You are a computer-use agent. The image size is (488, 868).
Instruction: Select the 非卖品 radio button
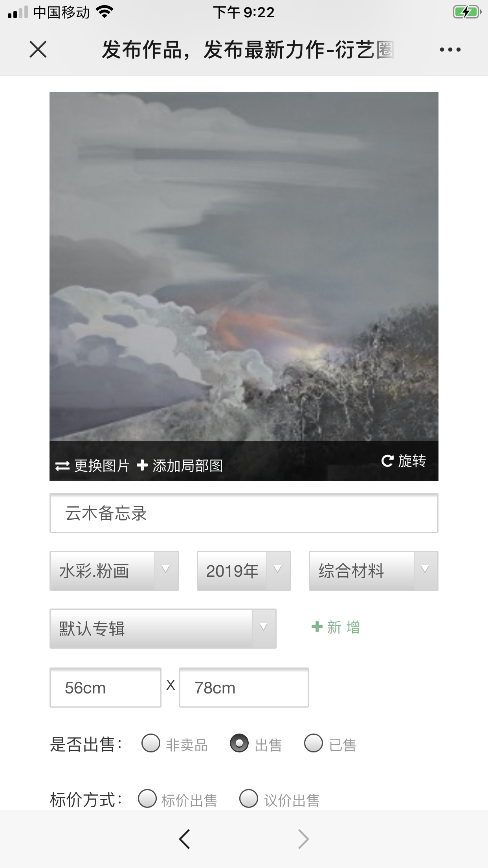tap(151, 743)
